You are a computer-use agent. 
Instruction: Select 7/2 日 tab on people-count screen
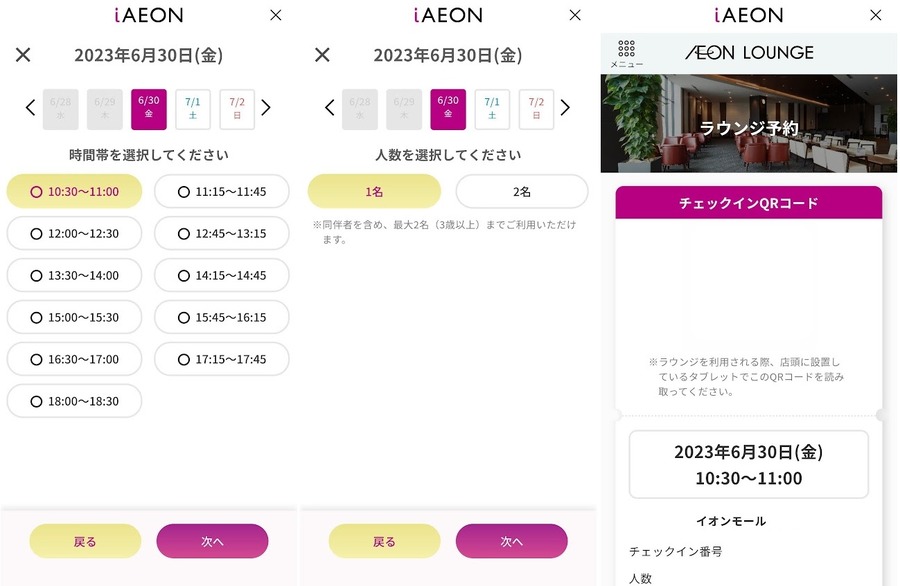[537, 108]
